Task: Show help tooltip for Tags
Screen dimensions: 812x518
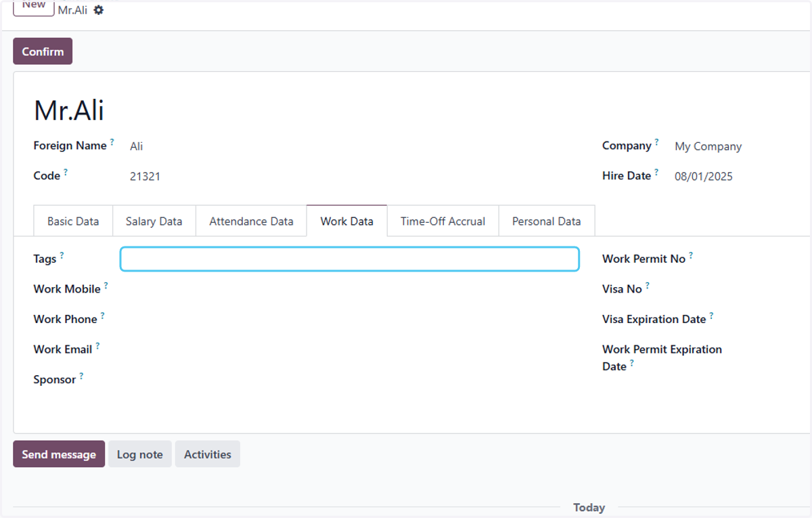Action: click(62, 255)
